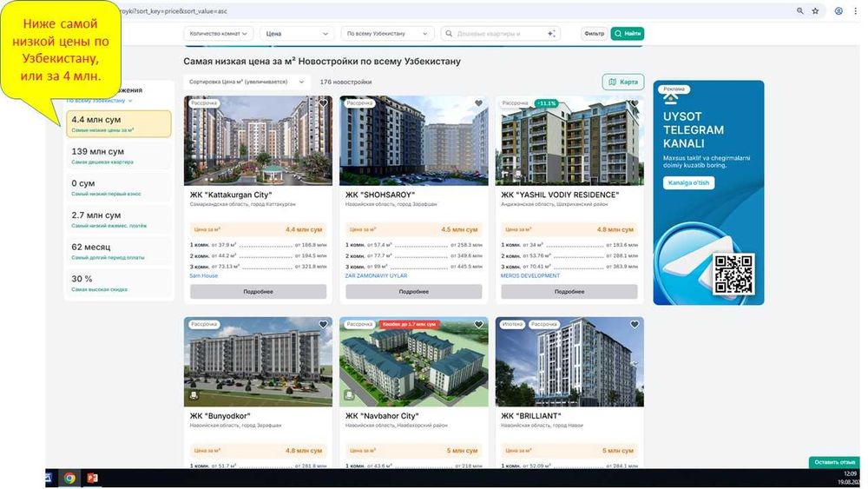The height and width of the screenshot is (489, 868).
Task: Click the ЖК "Kattakurgan City" title
Action: pos(231,195)
